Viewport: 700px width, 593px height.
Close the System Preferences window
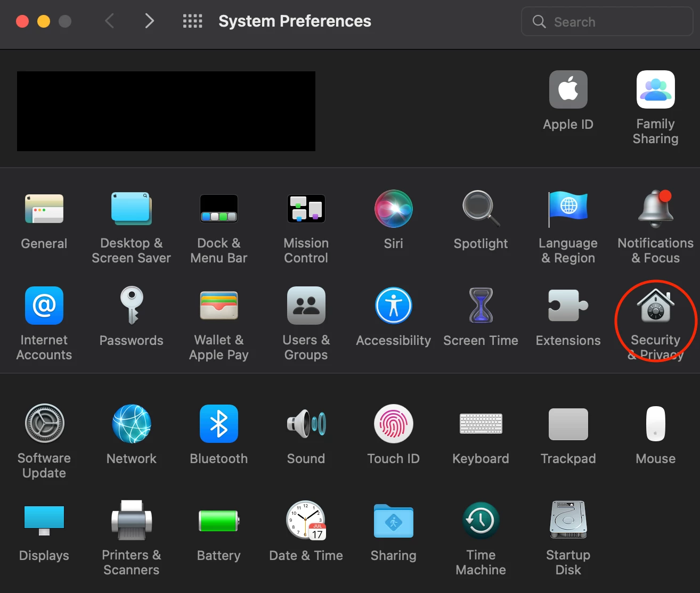22,21
